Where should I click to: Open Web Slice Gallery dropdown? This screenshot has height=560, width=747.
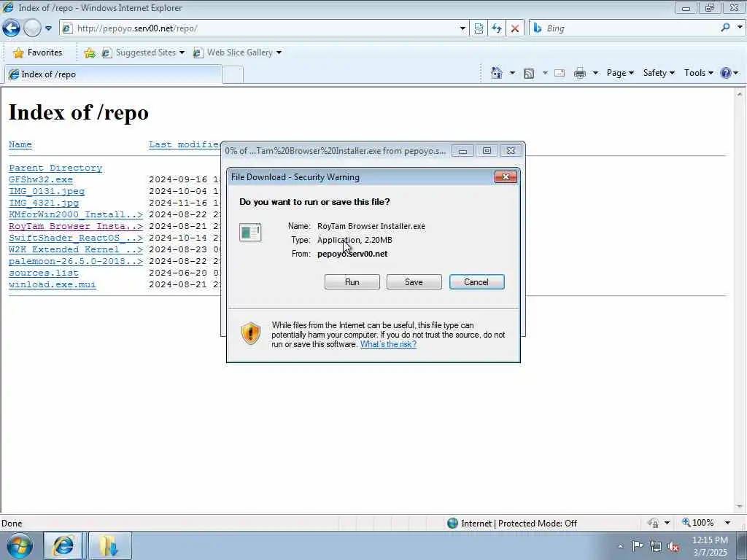pyautogui.click(x=237, y=52)
